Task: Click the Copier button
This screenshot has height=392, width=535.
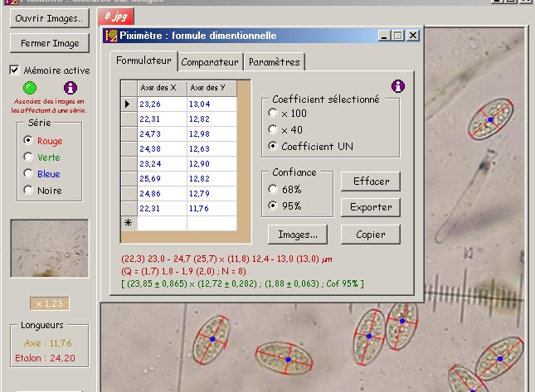Action: click(371, 235)
